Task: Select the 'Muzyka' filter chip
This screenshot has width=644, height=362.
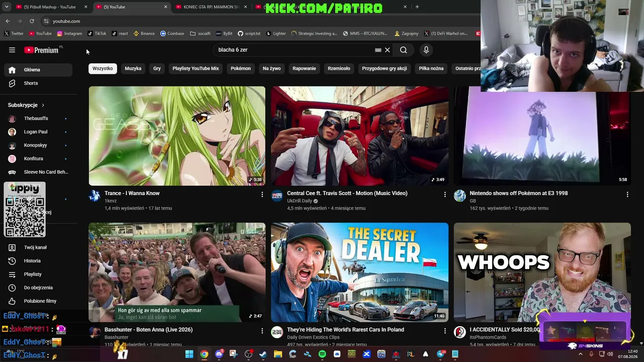Action: coord(133,68)
